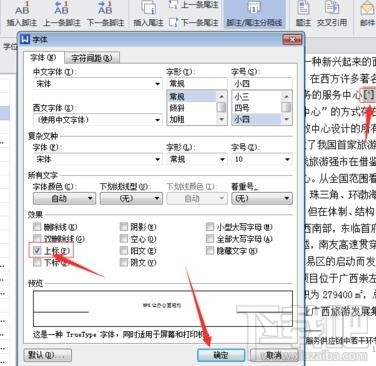Enable the 双删除线 double strikethrough checkbox
Viewport: 376px width, 366px height.
coord(37,239)
